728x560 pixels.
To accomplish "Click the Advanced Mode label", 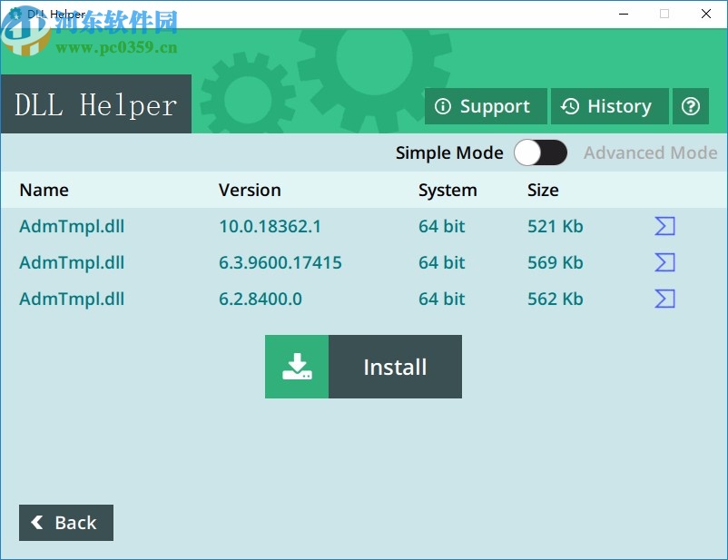I will pyautogui.click(x=650, y=152).
